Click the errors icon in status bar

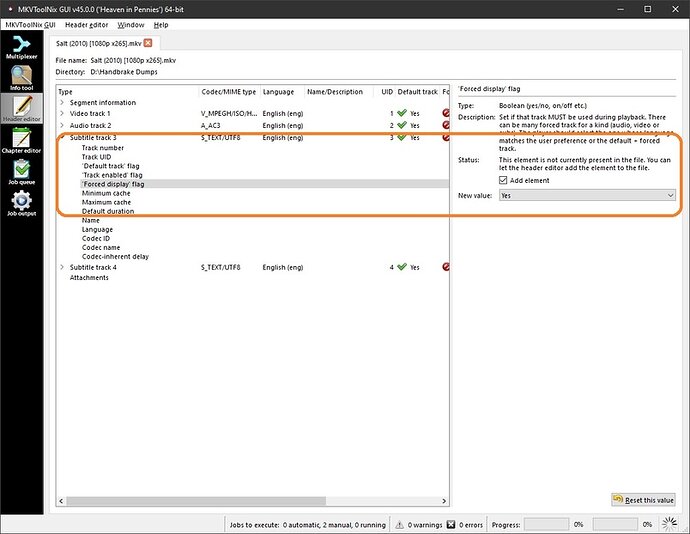[x=451, y=524]
